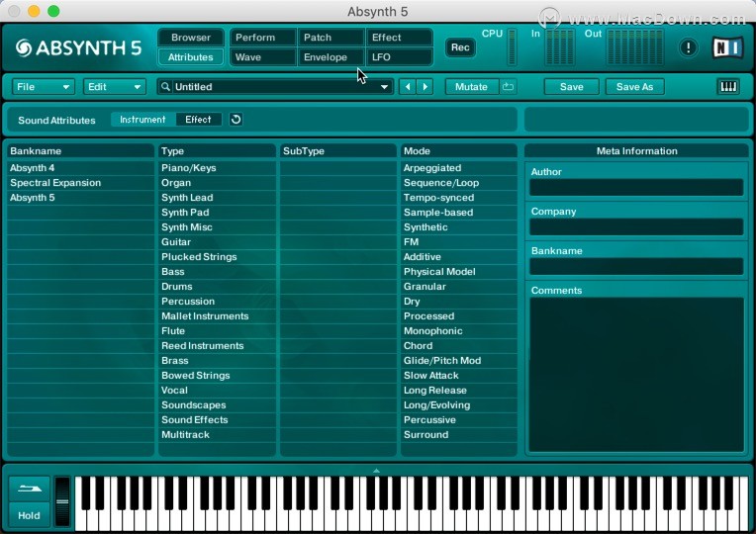Select Instrument sound attributes
This screenshot has width=756, height=534.
[142, 120]
